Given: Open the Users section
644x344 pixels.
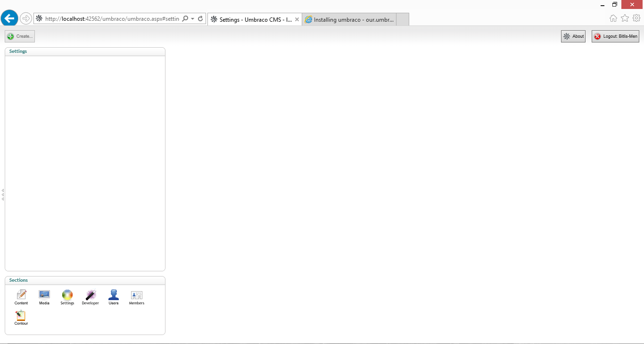Looking at the screenshot, I should tap(114, 297).
